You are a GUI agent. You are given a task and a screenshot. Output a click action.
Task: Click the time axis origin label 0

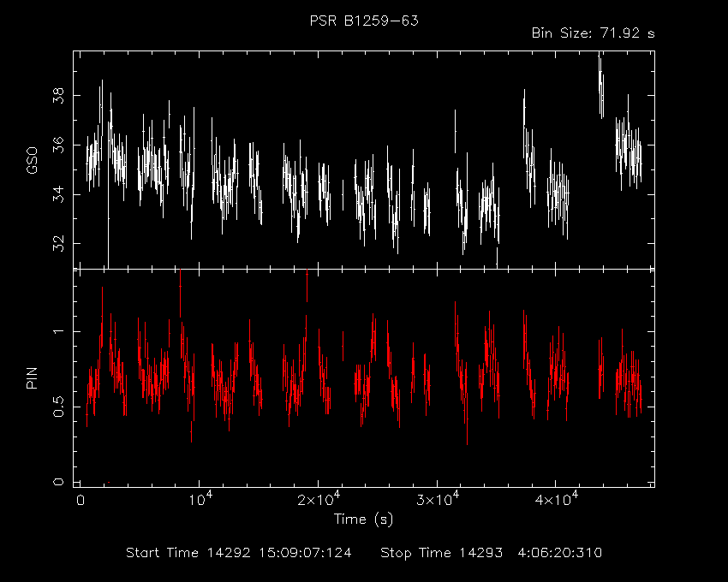(81, 501)
